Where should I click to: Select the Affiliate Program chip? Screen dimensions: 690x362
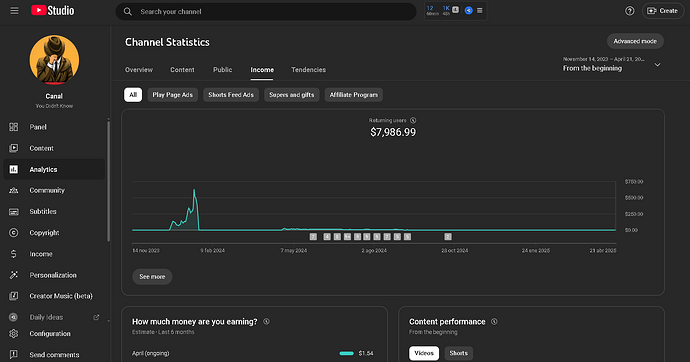coord(354,95)
